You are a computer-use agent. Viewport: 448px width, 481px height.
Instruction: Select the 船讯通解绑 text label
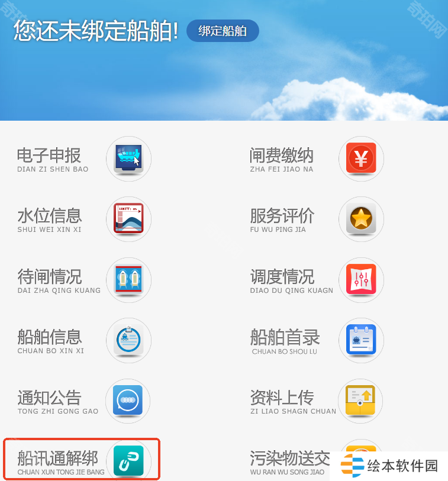[57, 459]
